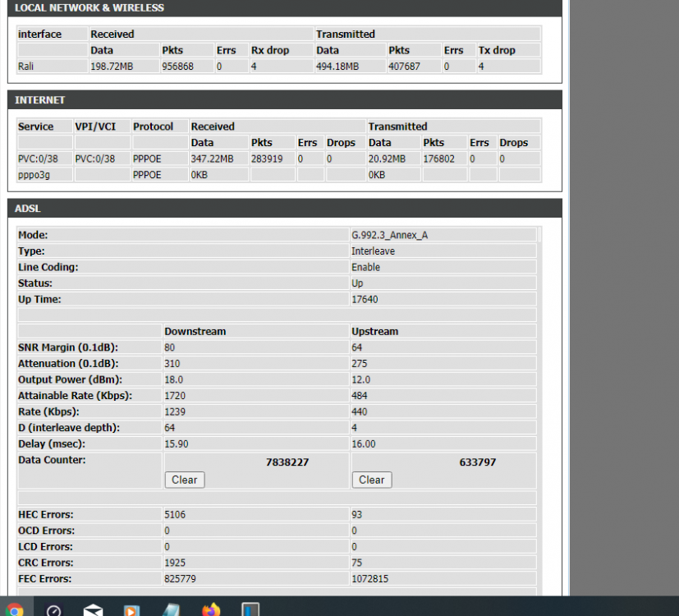Open the media player taskbar icon

click(x=131, y=610)
